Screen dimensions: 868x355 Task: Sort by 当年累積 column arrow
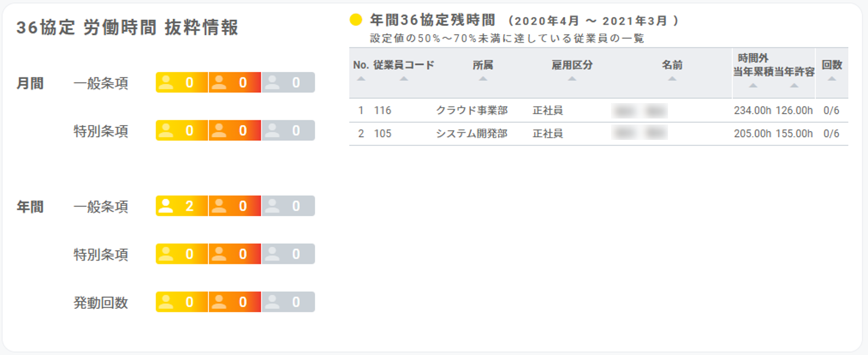coord(753,86)
